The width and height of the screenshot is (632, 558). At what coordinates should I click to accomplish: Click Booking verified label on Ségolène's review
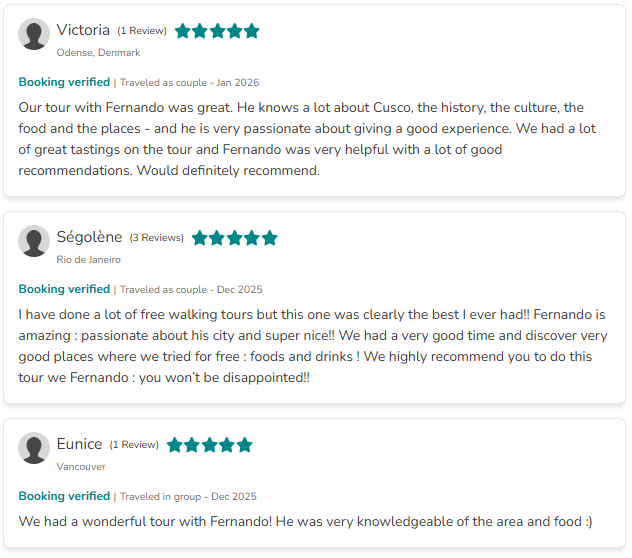pos(64,289)
